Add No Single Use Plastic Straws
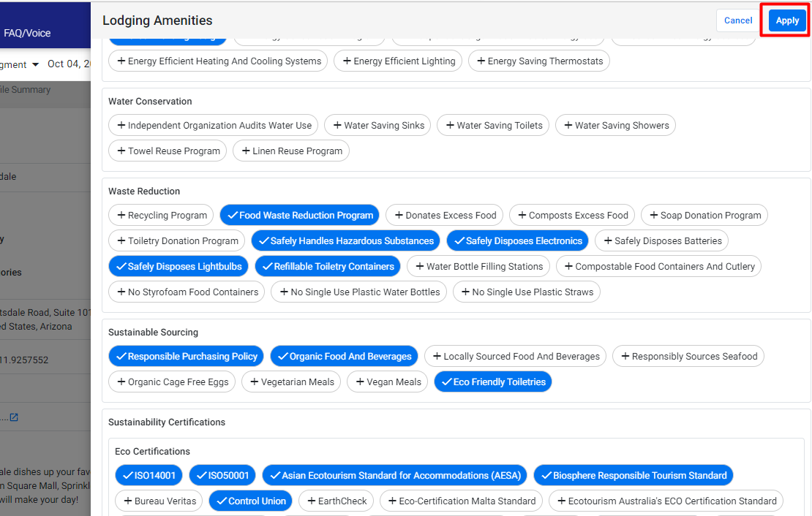The width and height of the screenshot is (812, 516). [527, 292]
